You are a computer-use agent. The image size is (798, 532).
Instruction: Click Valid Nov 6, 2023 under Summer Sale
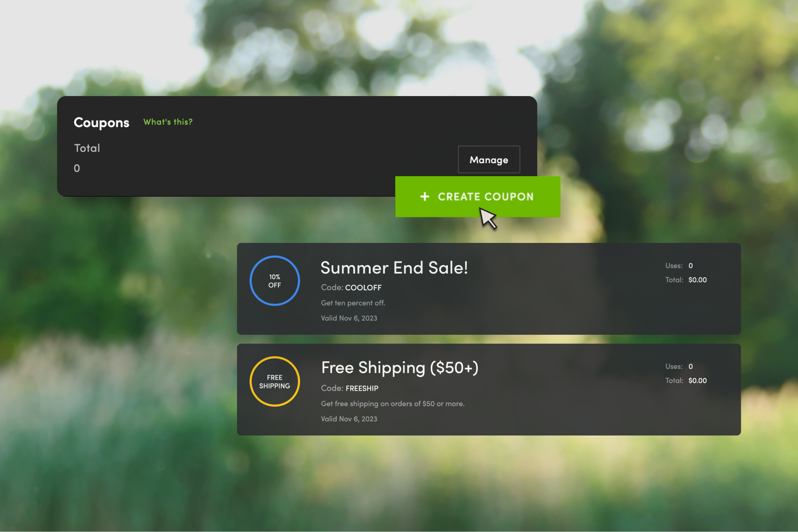click(x=349, y=318)
